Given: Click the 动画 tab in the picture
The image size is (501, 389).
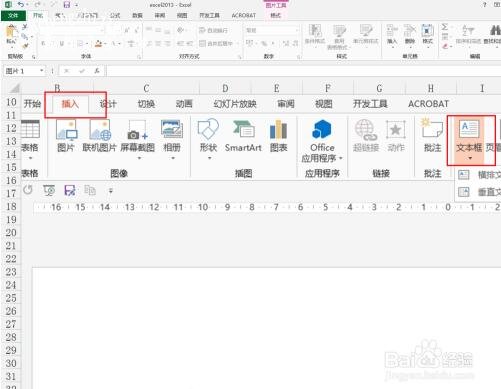Looking at the screenshot, I should coord(184,104).
